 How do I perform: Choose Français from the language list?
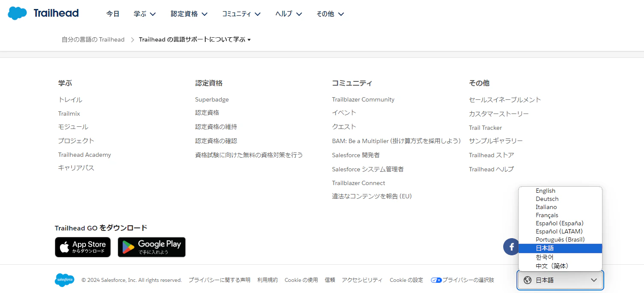(x=560, y=215)
